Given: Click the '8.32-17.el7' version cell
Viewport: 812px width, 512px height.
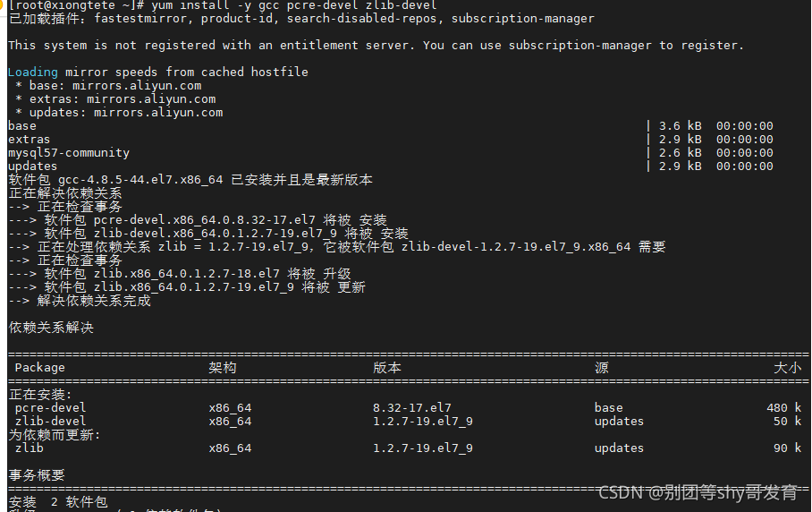Looking at the screenshot, I should tap(412, 408).
